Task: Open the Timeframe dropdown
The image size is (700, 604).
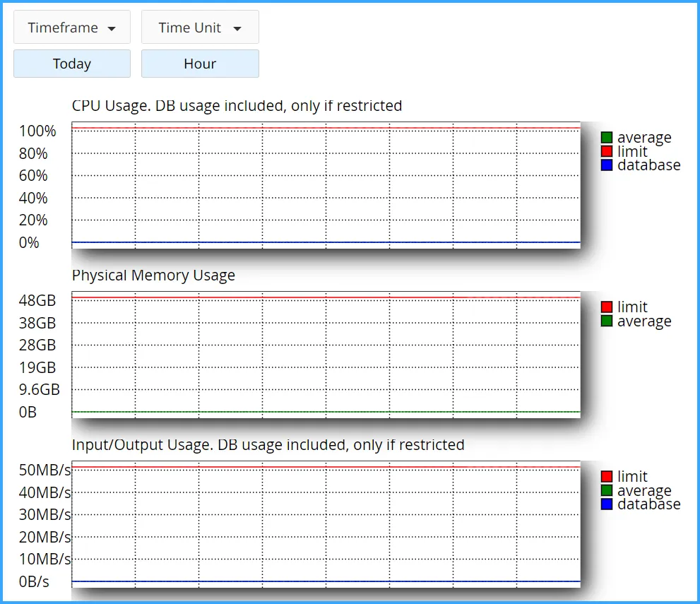Action: click(x=71, y=28)
